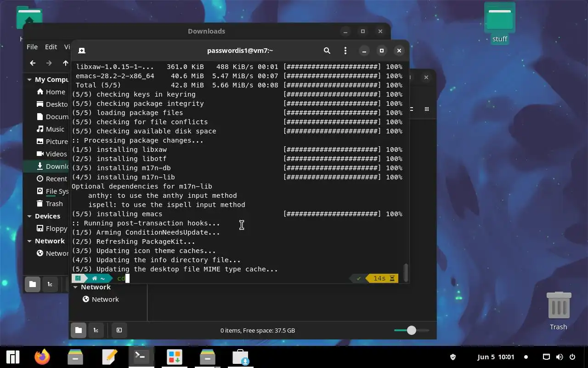The width and height of the screenshot is (588, 368).
Task: Open the clock and calendar
Action: tap(496, 357)
